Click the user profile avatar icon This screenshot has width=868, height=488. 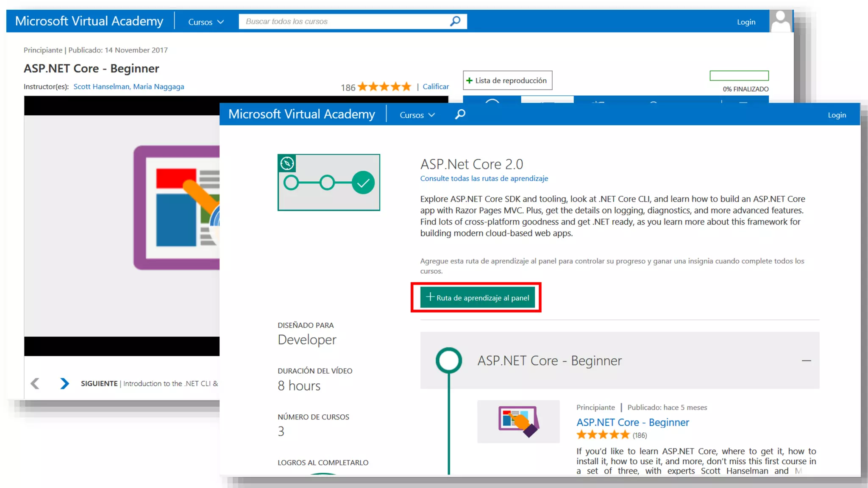[x=780, y=21]
